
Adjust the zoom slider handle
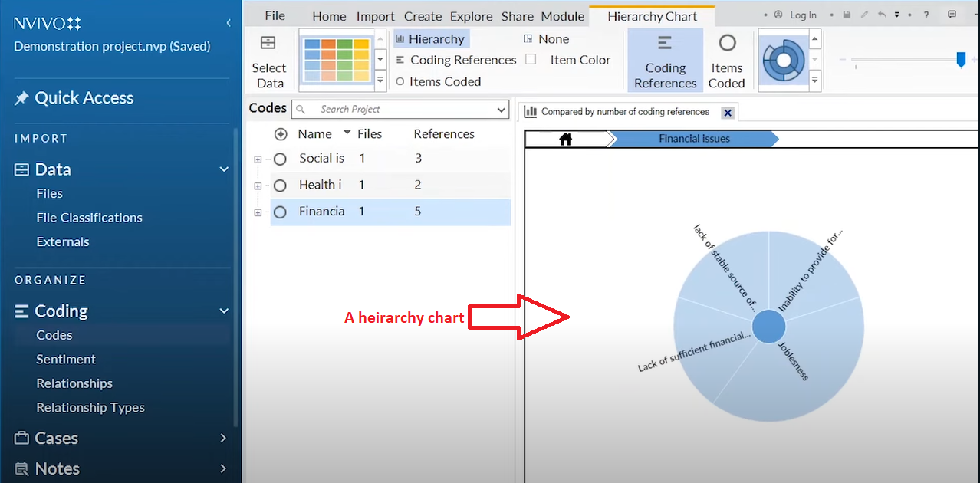[961, 60]
